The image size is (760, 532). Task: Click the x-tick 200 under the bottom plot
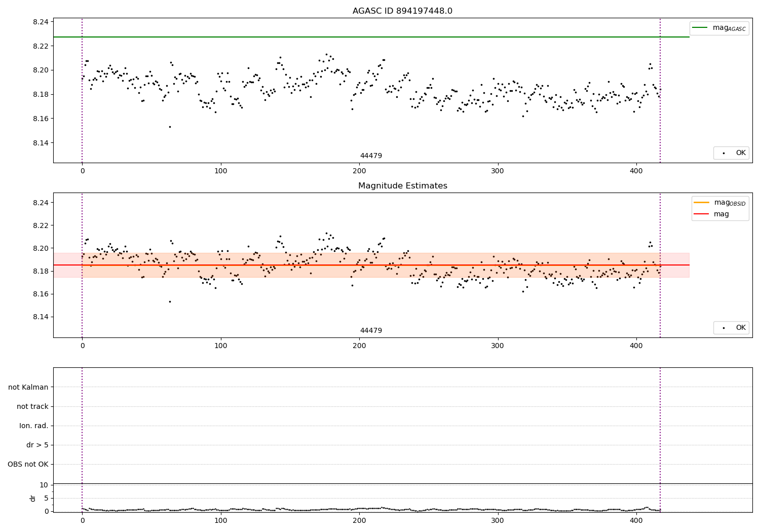[359, 520]
